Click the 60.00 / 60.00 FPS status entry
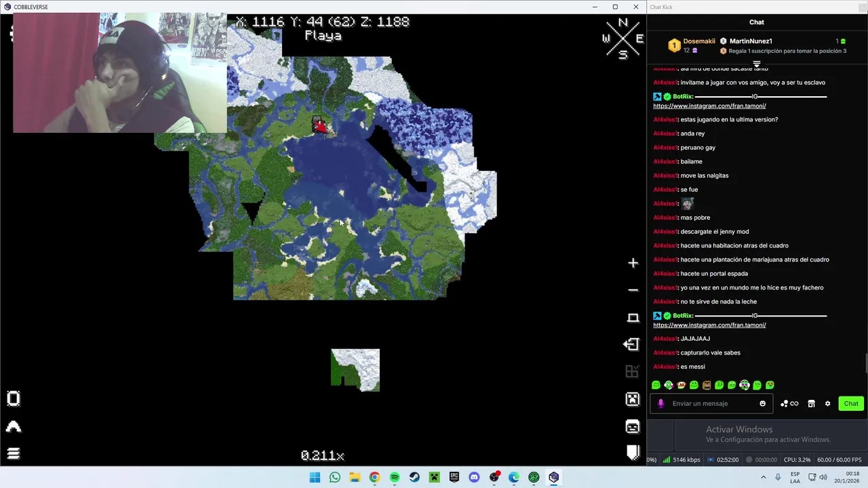Screen dimensions: 868x488 click(840, 460)
